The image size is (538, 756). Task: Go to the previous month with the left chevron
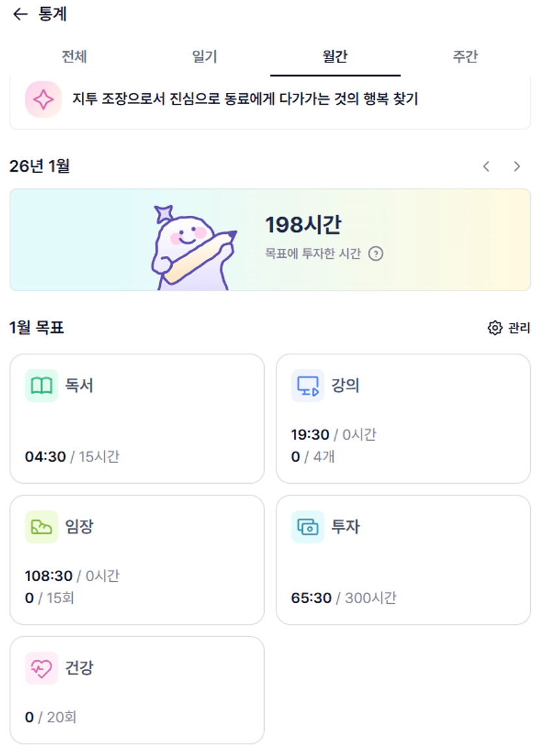pos(486,166)
